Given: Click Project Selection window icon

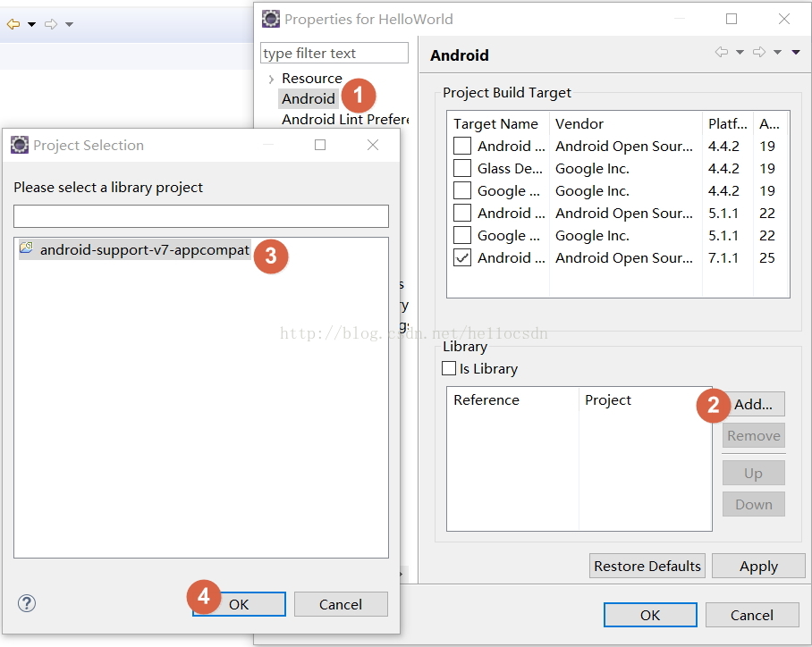Looking at the screenshot, I should point(20,145).
